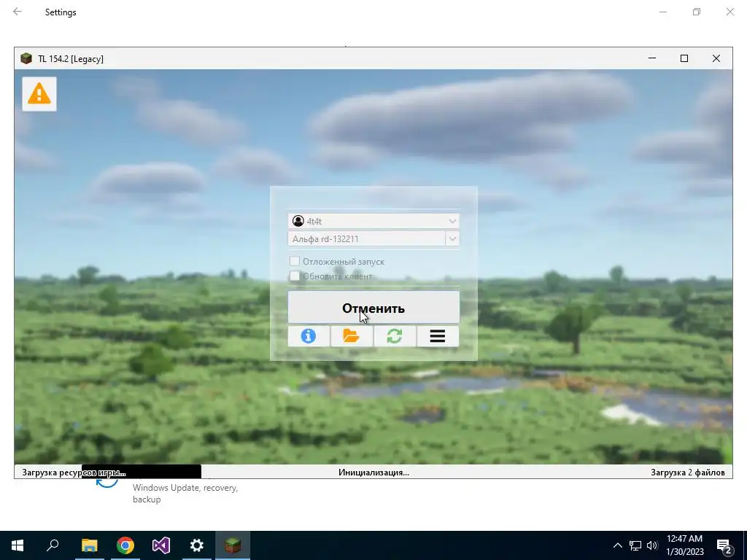Image resolution: width=747 pixels, height=560 pixels.
Task: Click the TL launcher title bar block icon
Action: pyautogui.click(x=26, y=58)
